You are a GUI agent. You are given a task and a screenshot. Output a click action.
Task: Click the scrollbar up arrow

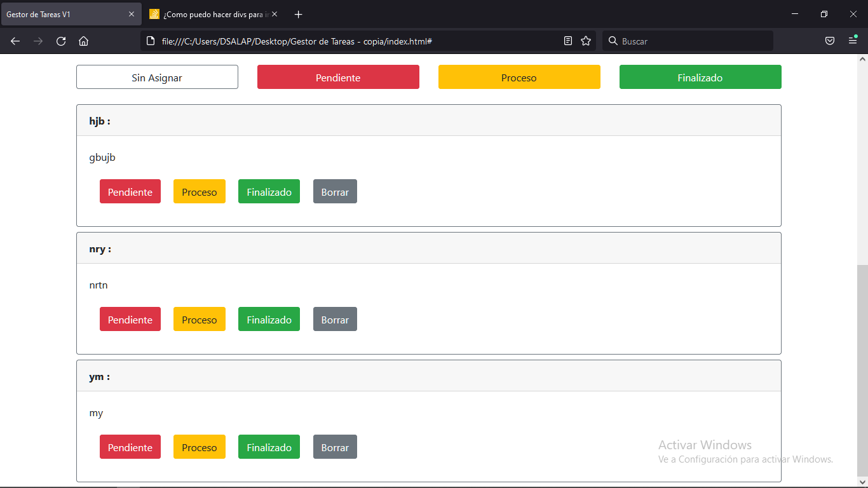862,59
